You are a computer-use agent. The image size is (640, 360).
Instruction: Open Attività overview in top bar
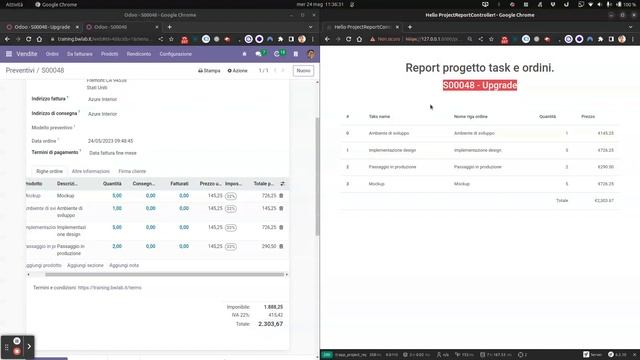[x=14, y=4]
